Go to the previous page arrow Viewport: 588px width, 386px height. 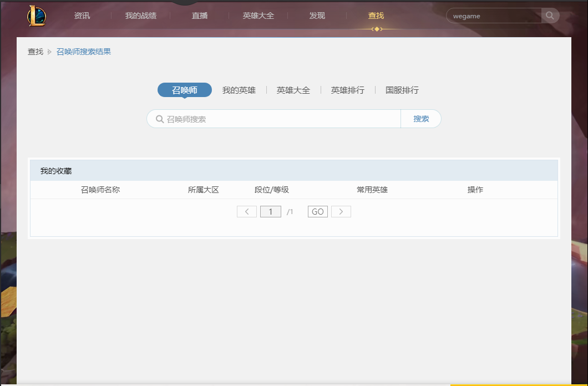click(247, 212)
